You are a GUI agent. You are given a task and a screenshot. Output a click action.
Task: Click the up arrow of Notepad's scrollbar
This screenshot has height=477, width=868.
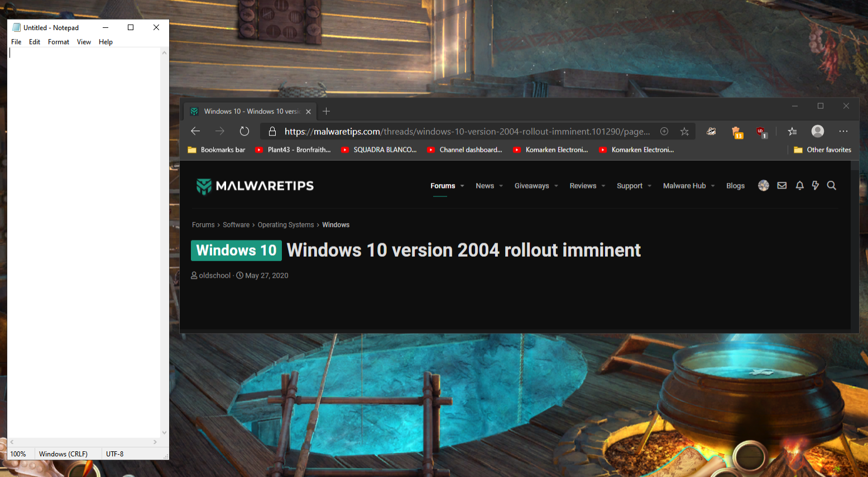pos(164,53)
